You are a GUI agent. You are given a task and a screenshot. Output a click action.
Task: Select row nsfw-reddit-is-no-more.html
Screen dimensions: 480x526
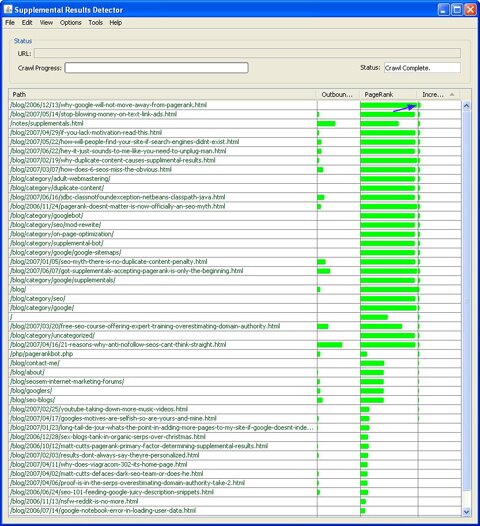[235, 502]
